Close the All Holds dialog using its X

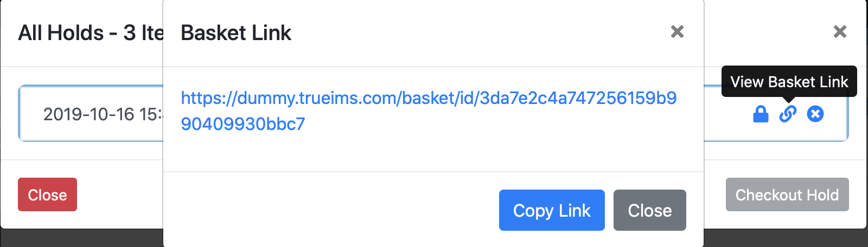(840, 32)
